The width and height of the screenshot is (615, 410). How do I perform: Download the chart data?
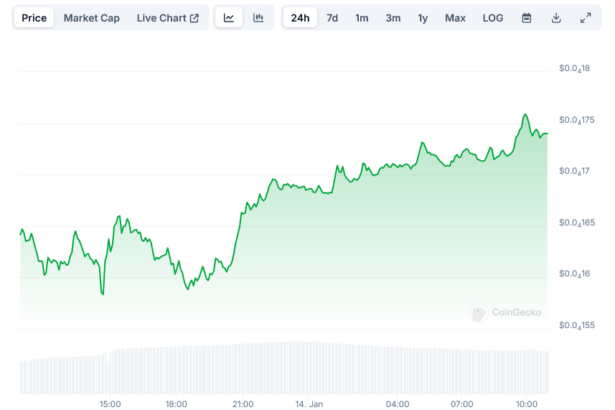point(556,18)
